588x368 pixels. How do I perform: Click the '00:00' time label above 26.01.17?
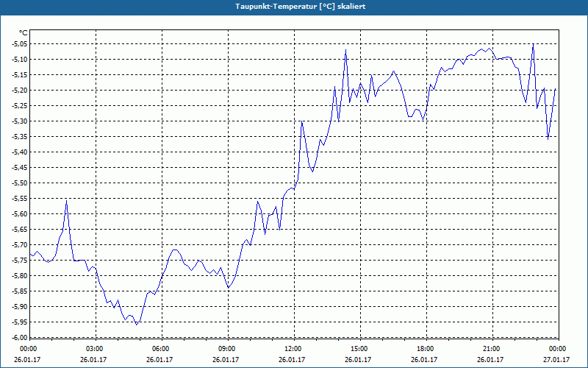[27, 349]
